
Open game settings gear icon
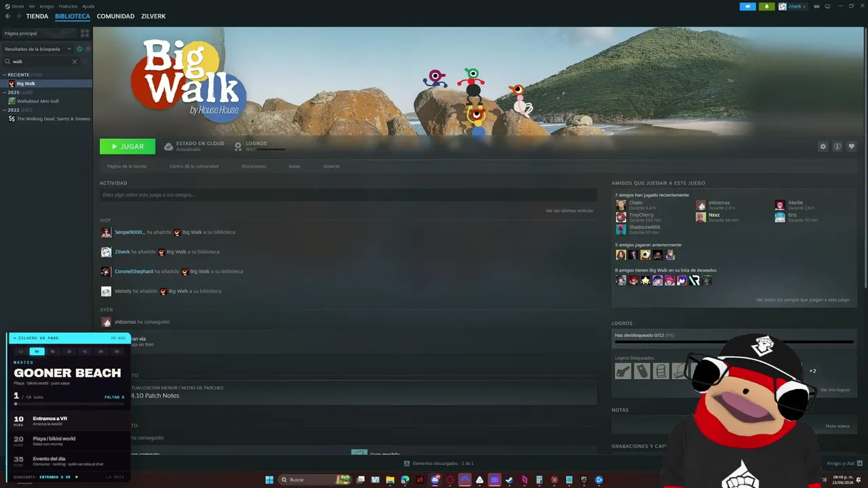pyautogui.click(x=823, y=146)
